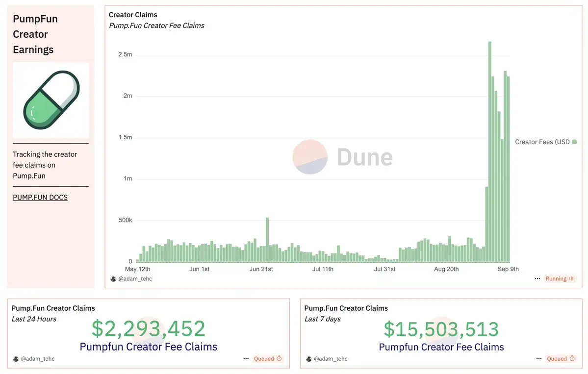Click the Running status badge
Viewport: 588px width, 374px height.
click(x=560, y=279)
